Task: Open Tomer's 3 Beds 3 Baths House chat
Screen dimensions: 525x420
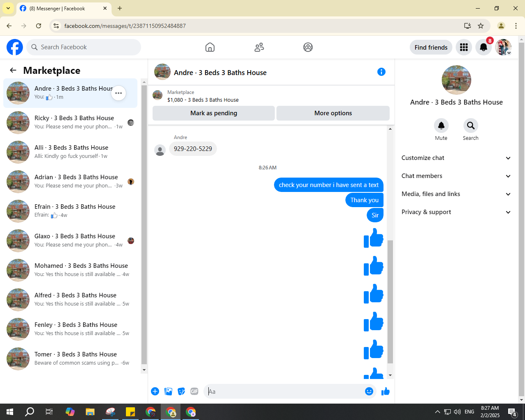Action: pyautogui.click(x=71, y=359)
